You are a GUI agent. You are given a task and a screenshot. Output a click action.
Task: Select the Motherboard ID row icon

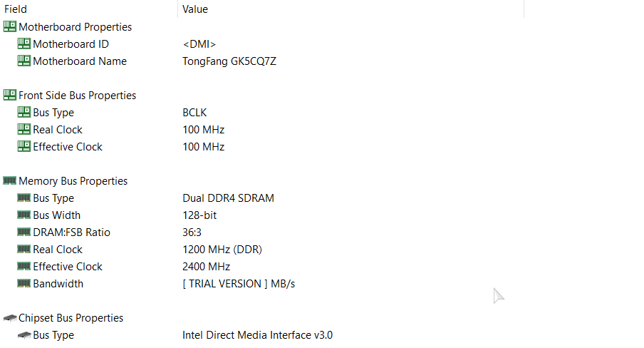24,43
